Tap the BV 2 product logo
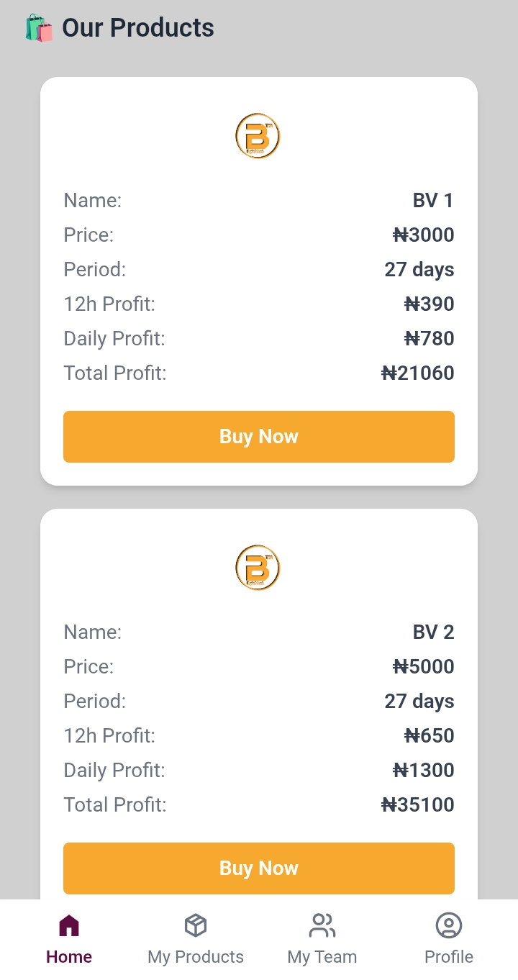 click(258, 568)
